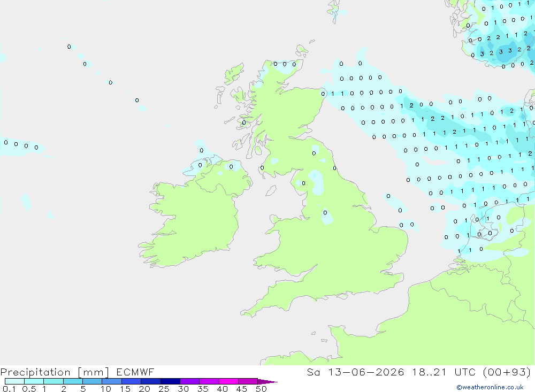Click the '50' legend scale label
Image resolution: width=535 pixels, height=392 pixels.
click(261, 389)
